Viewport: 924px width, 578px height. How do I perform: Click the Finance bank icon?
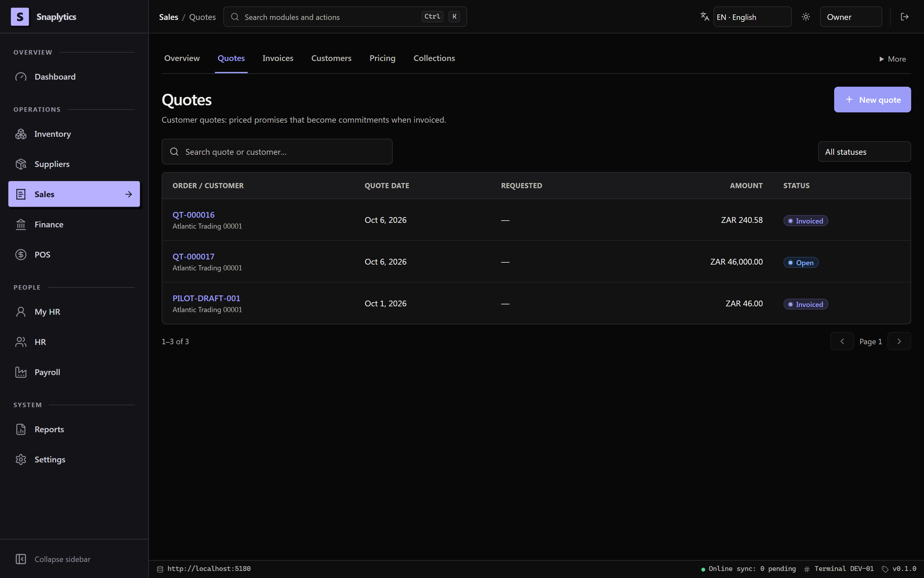point(21,224)
